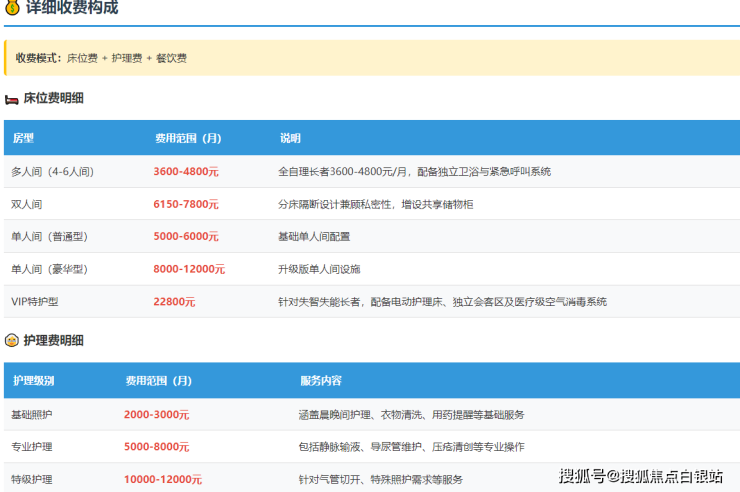Image resolution: width=740 pixels, height=492 pixels.
Task: Click the 8000-12000元 price for deluxe room
Action: pyautogui.click(x=189, y=269)
